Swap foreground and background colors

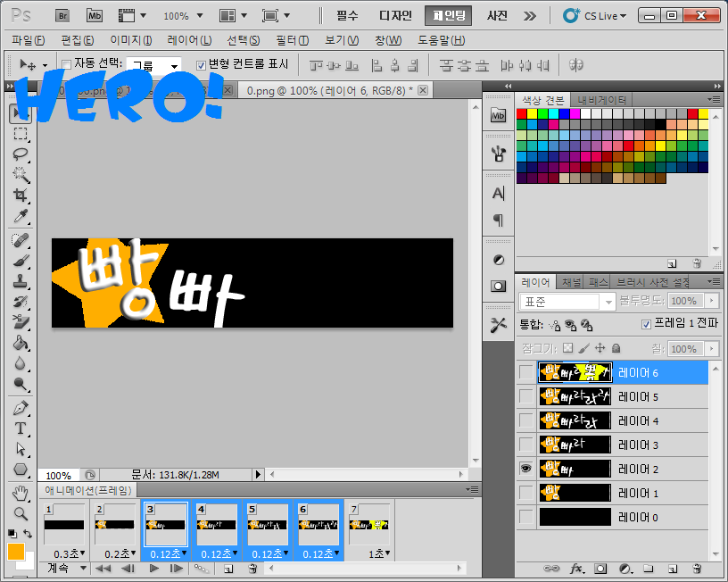point(28,534)
